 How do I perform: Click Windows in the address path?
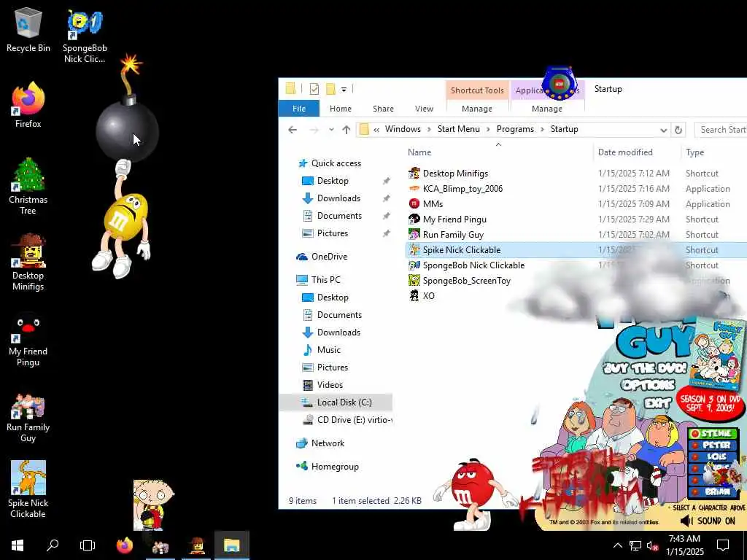click(x=403, y=129)
